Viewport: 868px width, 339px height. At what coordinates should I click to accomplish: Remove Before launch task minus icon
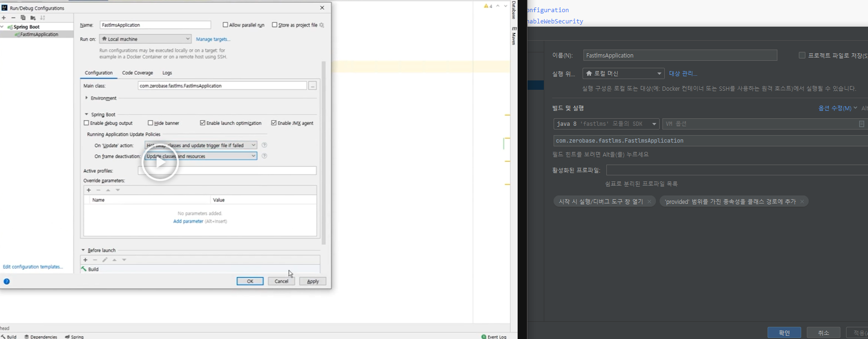95,260
